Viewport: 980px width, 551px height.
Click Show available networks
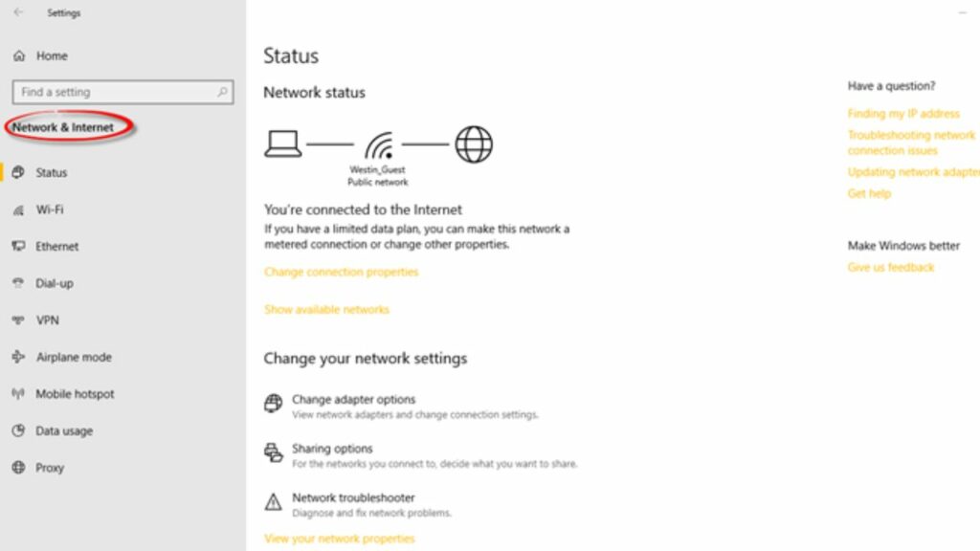tap(327, 309)
